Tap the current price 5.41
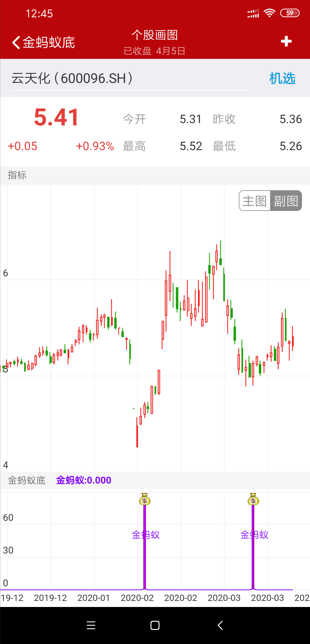 (x=57, y=117)
